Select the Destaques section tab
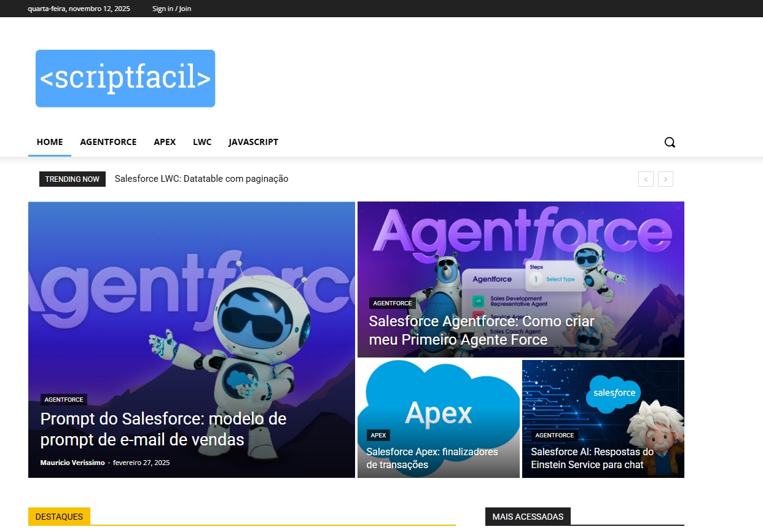The width and height of the screenshot is (763, 532). pyautogui.click(x=59, y=517)
